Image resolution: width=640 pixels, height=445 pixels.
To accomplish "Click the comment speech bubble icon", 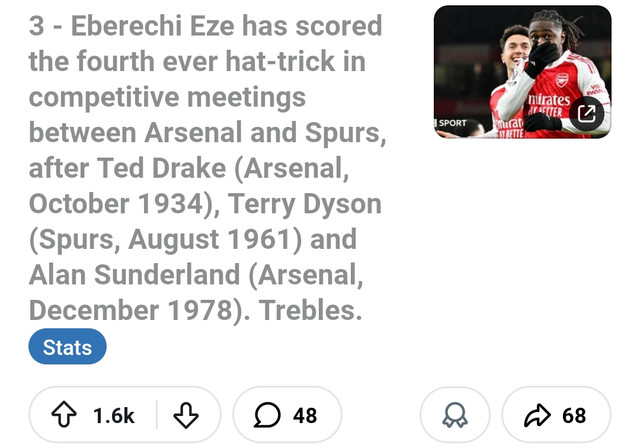I will tap(268, 416).
